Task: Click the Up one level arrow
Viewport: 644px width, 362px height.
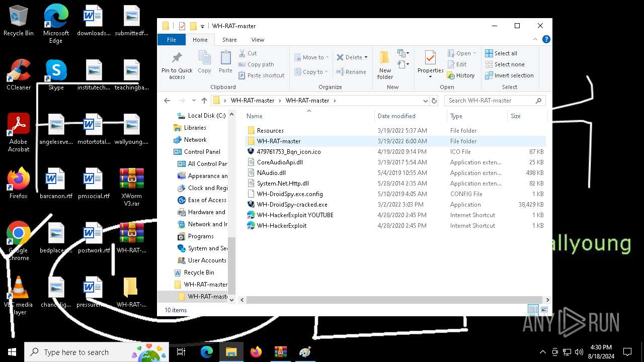Action: click(204, 101)
